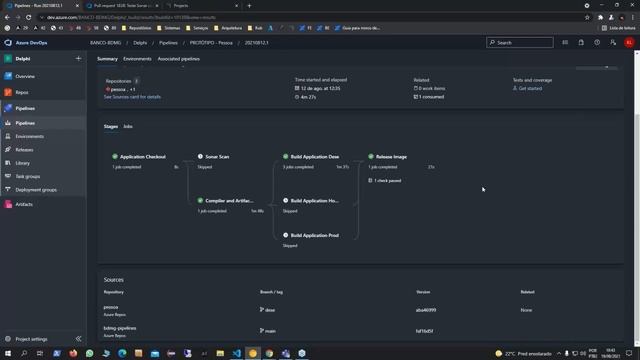Open the user settings icon in header

[x=613, y=42]
